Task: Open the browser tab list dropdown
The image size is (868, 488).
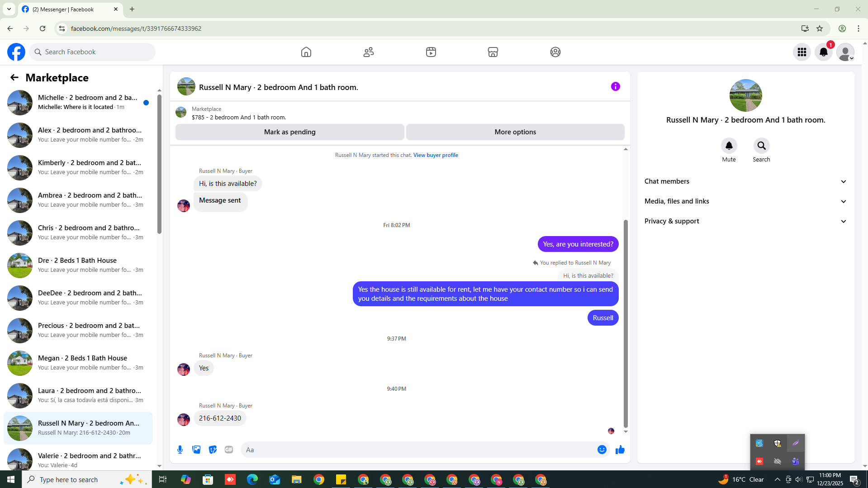Action: [9, 9]
